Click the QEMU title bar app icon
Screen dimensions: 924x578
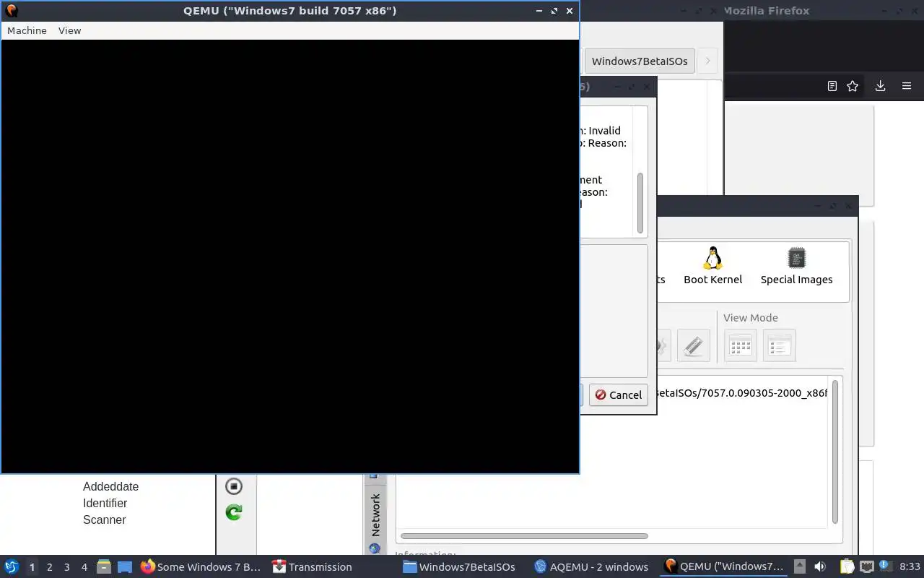click(x=11, y=10)
